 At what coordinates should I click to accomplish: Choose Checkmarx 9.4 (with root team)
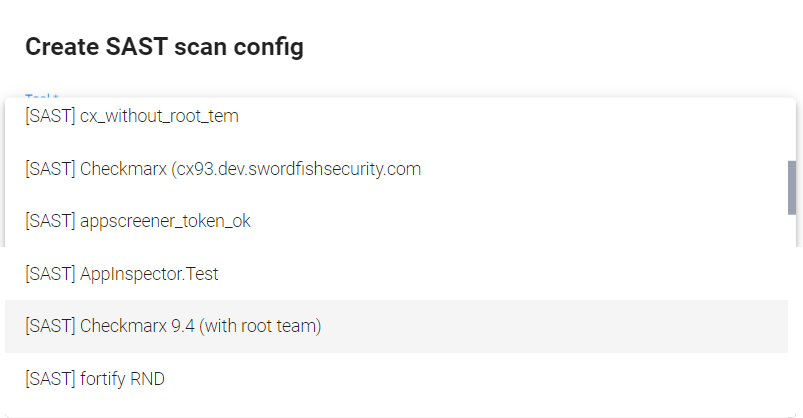pyautogui.click(x=173, y=326)
